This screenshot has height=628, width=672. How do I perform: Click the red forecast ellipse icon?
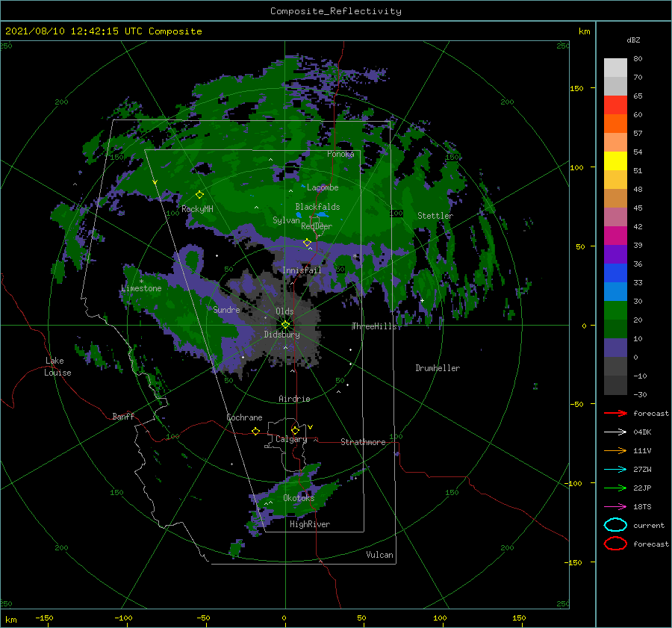coord(615,544)
